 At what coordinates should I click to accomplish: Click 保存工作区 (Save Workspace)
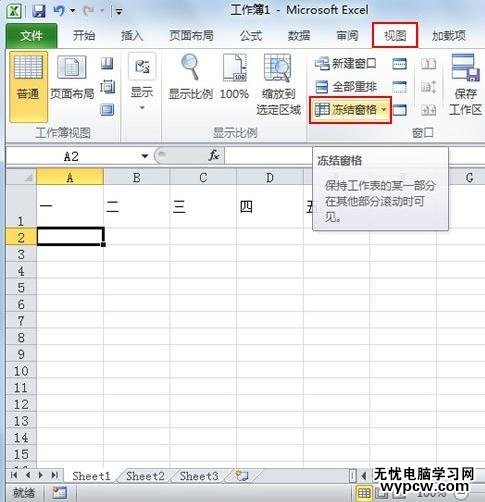pyautogui.click(x=465, y=85)
